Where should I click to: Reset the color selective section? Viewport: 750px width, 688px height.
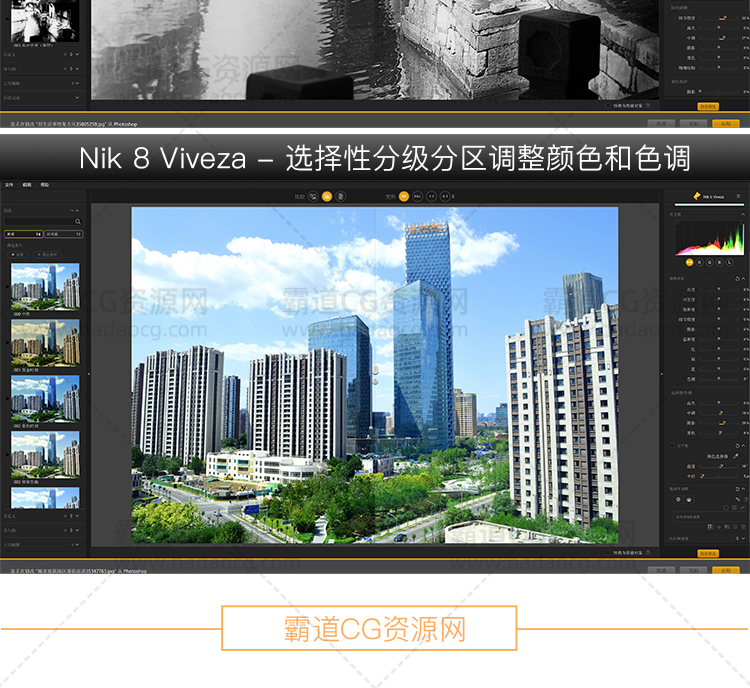coord(737,446)
